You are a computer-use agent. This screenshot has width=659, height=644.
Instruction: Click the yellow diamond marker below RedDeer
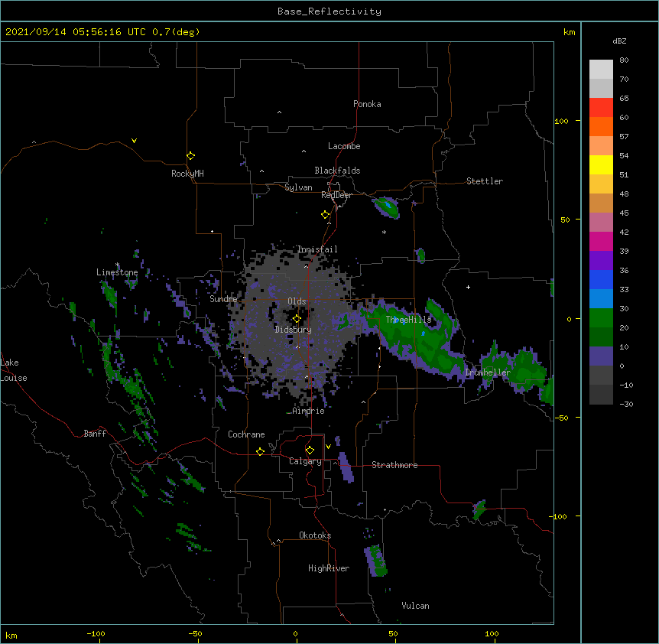click(x=325, y=215)
